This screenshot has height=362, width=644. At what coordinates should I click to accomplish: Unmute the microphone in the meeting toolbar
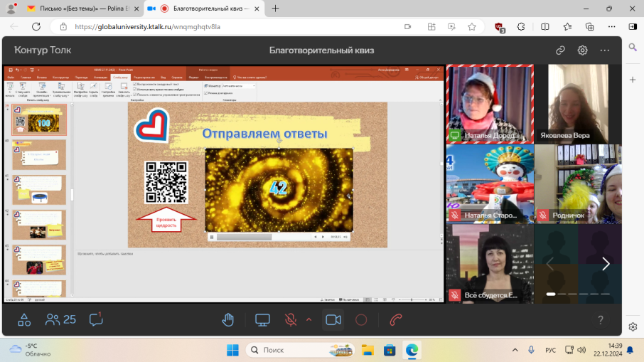pos(291,319)
